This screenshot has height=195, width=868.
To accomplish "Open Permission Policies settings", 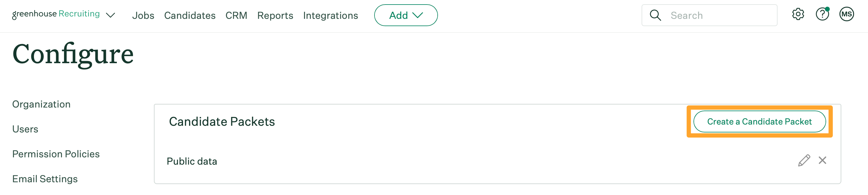I will tap(56, 154).
